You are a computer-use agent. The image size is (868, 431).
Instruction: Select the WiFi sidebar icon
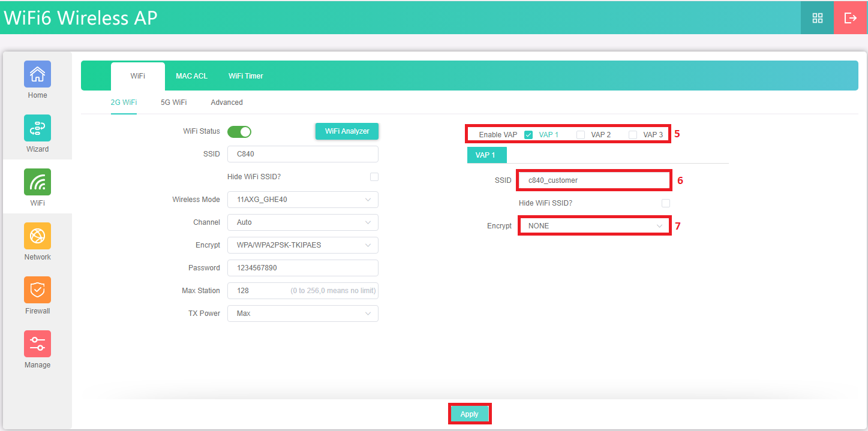(37, 182)
